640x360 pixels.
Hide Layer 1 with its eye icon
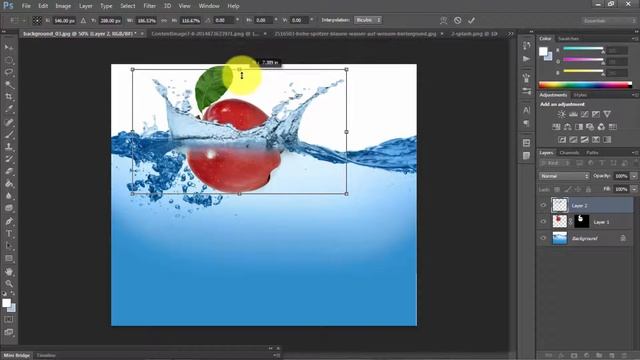(543, 222)
